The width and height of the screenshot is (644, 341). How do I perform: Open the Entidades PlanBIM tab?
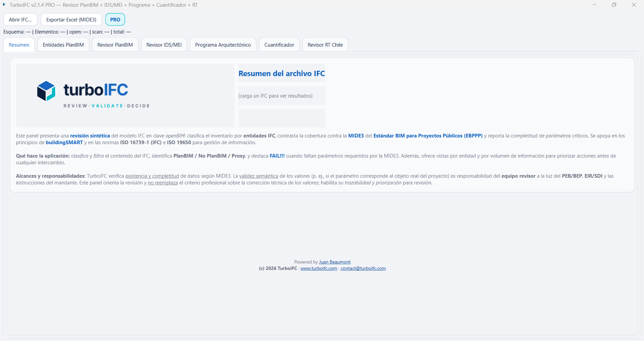[x=63, y=45]
